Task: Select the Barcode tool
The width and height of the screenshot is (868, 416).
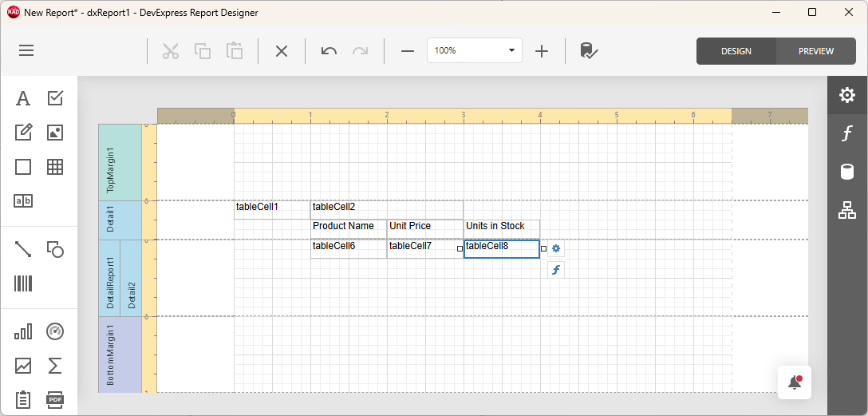Action: (22, 284)
